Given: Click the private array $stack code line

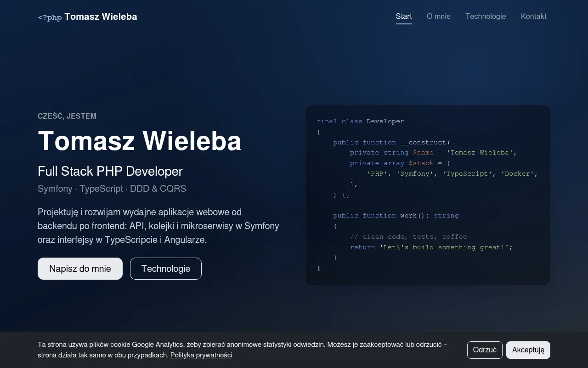Looking at the screenshot, I should tap(400, 163).
